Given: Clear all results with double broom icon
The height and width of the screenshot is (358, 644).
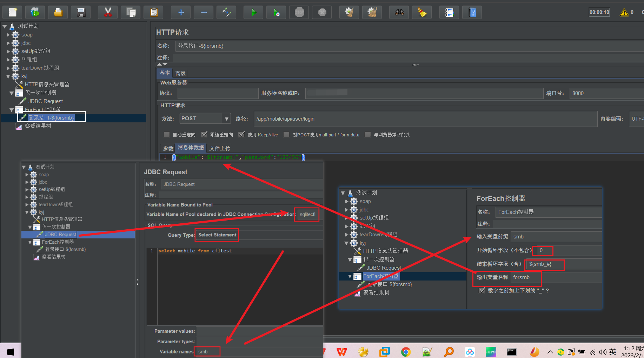Looking at the screenshot, I should point(372,13).
